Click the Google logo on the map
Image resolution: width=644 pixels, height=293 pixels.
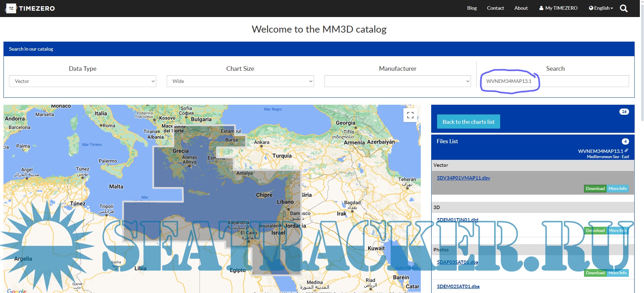(x=16, y=291)
